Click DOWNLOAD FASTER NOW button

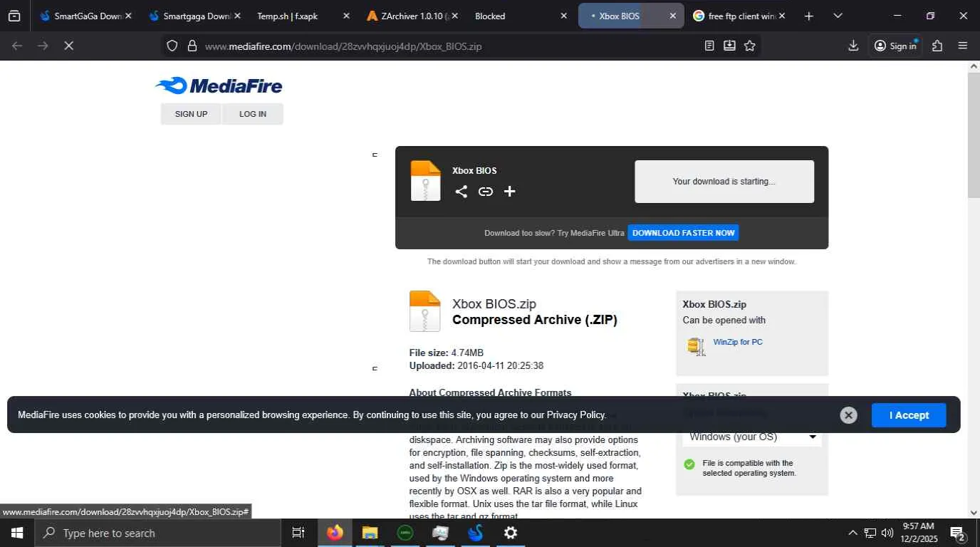[683, 233]
